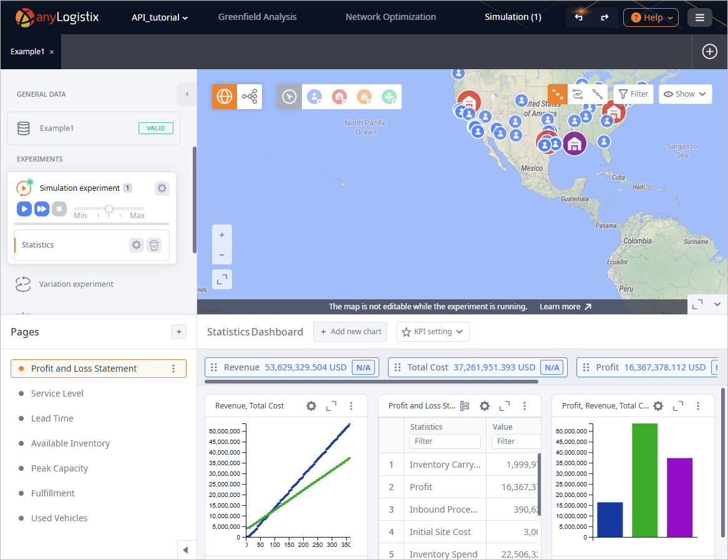The image size is (728, 560).
Task: Toggle curved routes display icon
Action: (x=578, y=94)
